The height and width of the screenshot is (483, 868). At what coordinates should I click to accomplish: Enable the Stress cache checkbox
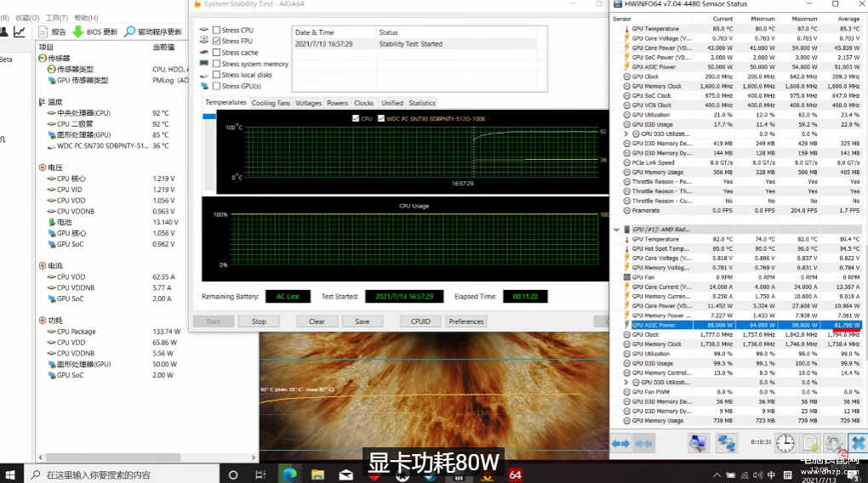pos(216,53)
